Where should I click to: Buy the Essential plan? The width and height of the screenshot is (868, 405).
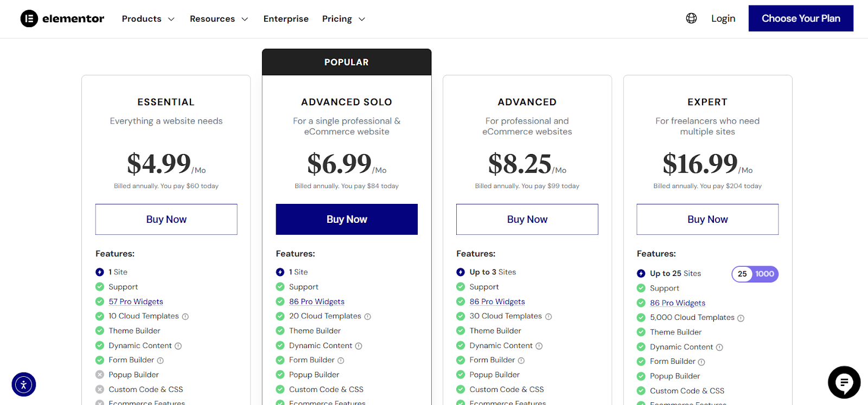[167, 220]
